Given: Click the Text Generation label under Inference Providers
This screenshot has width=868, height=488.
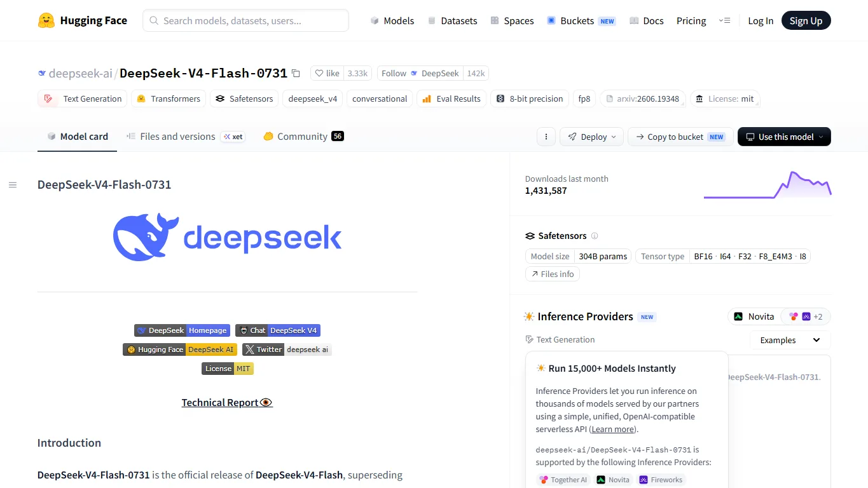Looking at the screenshot, I should pos(560,340).
